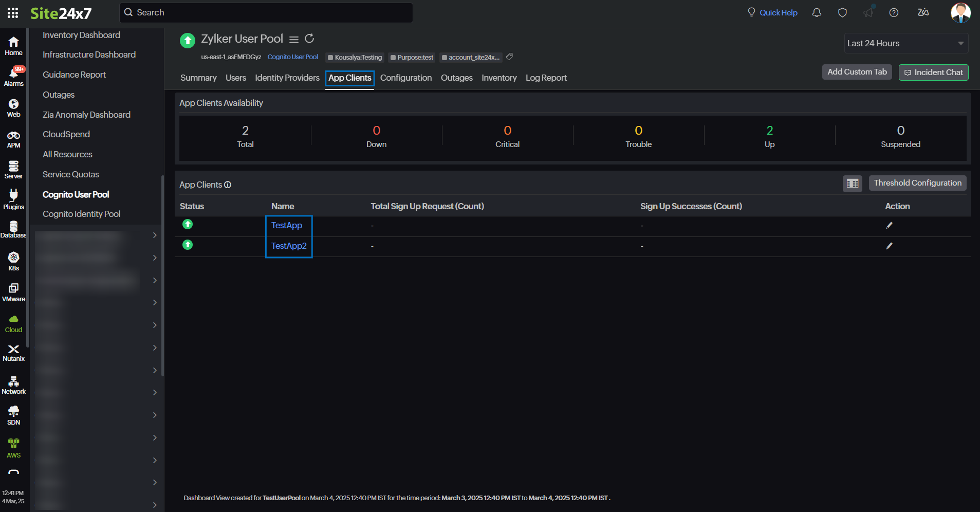
Task: Open the apps grid launcher icon
Action: [x=13, y=13]
